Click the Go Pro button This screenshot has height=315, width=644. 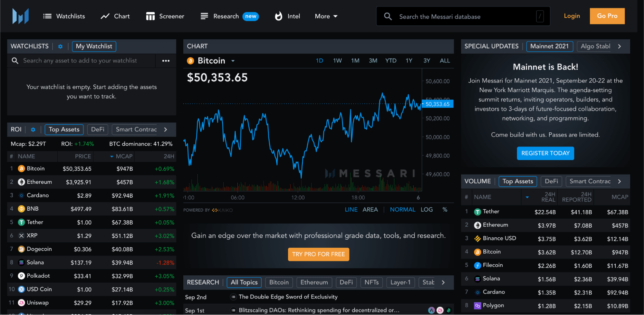point(607,16)
